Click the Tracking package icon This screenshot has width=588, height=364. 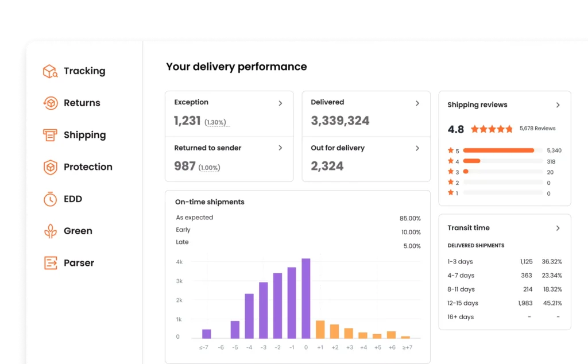(51, 71)
